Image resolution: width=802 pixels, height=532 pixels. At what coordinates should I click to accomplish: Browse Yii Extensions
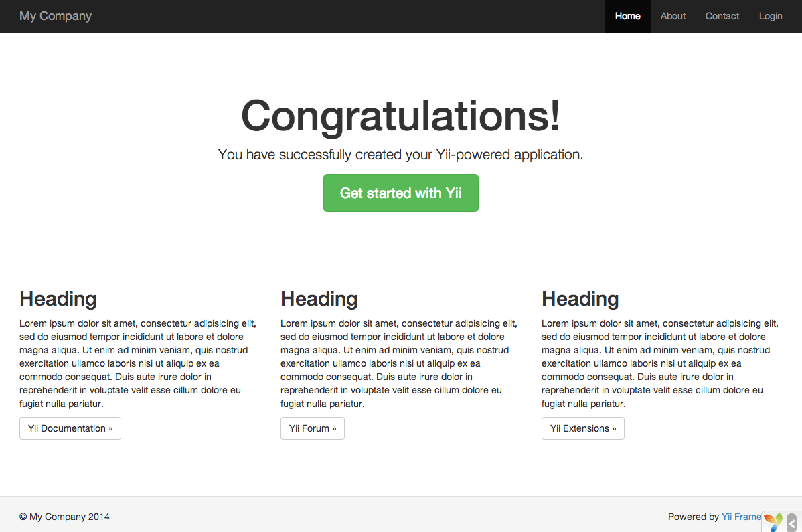582,428
